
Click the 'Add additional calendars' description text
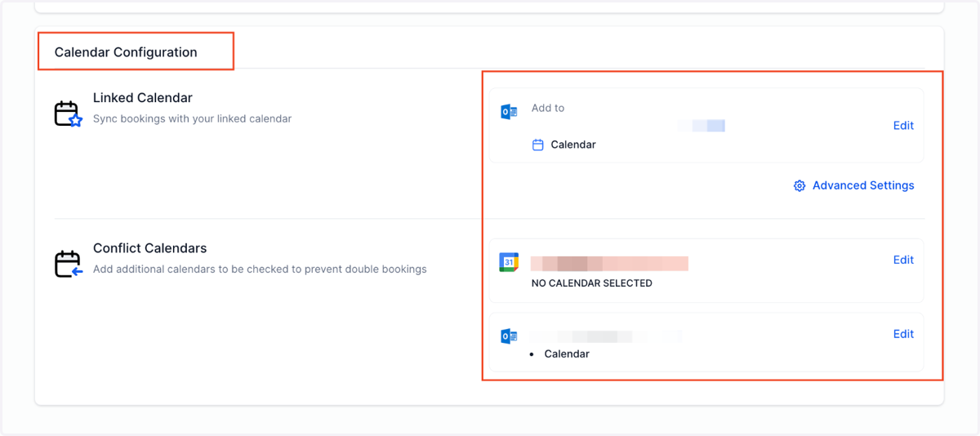(x=260, y=269)
